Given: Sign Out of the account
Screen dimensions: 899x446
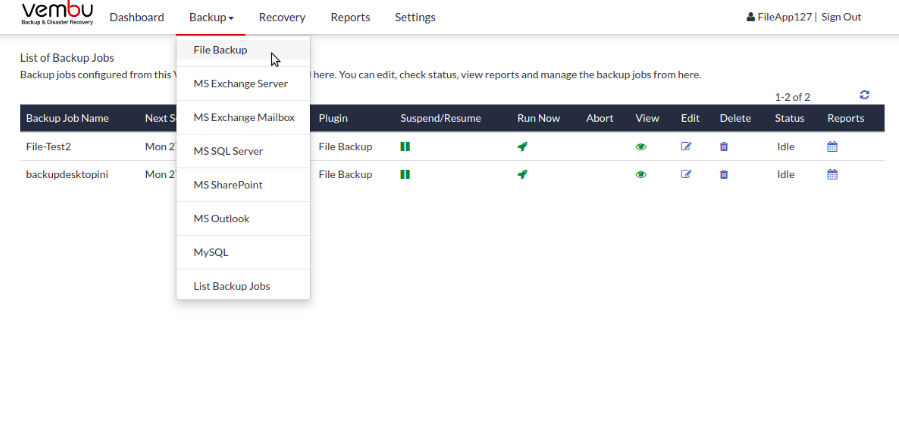Looking at the screenshot, I should (x=841, y=17).
